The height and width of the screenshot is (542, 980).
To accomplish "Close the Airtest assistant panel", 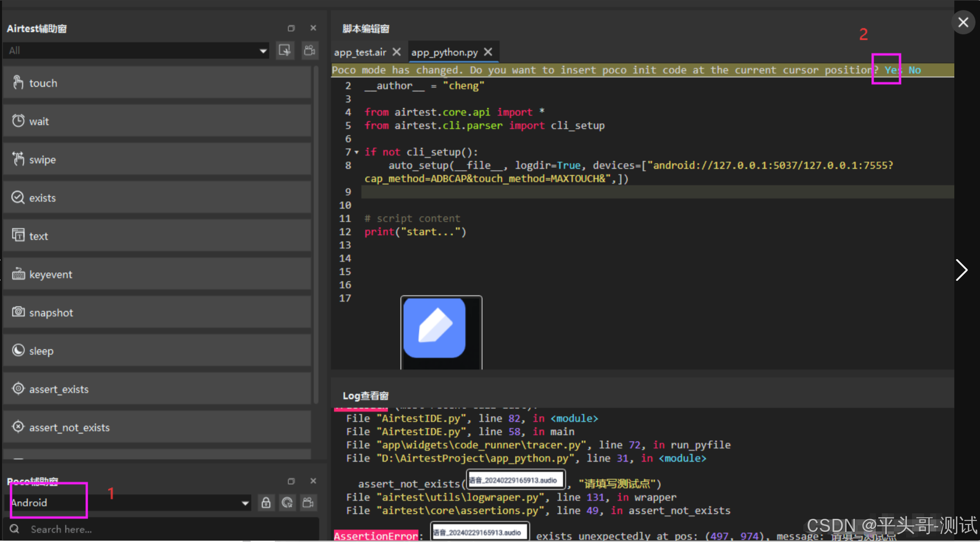I will (x=313, y=28).
